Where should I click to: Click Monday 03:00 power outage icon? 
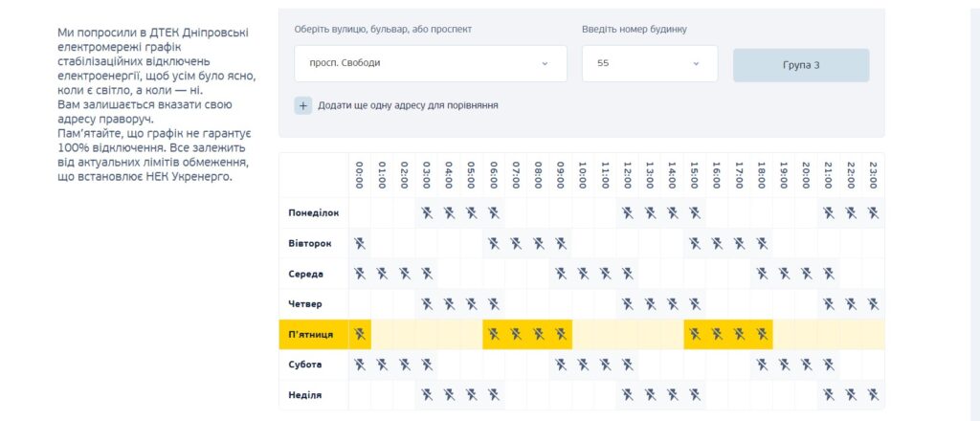[x=427, y=213]
